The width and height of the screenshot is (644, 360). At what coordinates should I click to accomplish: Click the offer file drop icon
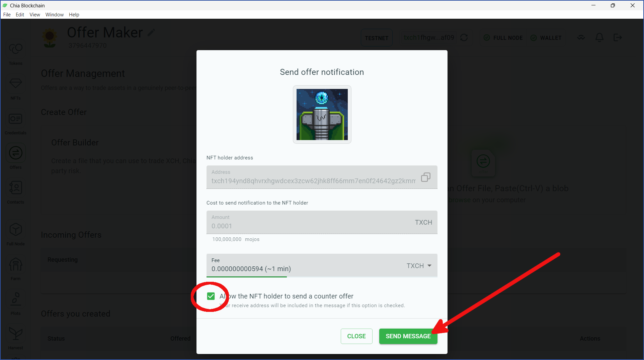coord(483,162)
